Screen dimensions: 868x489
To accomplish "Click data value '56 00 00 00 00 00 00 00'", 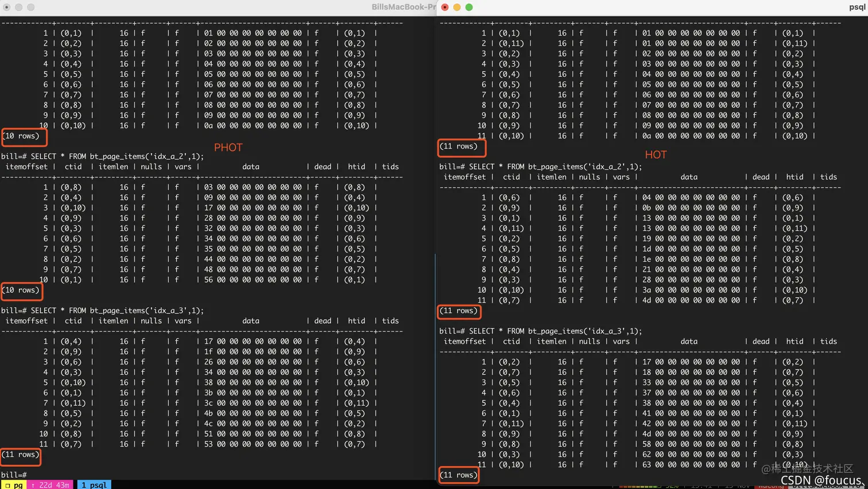I will [253, 280].
